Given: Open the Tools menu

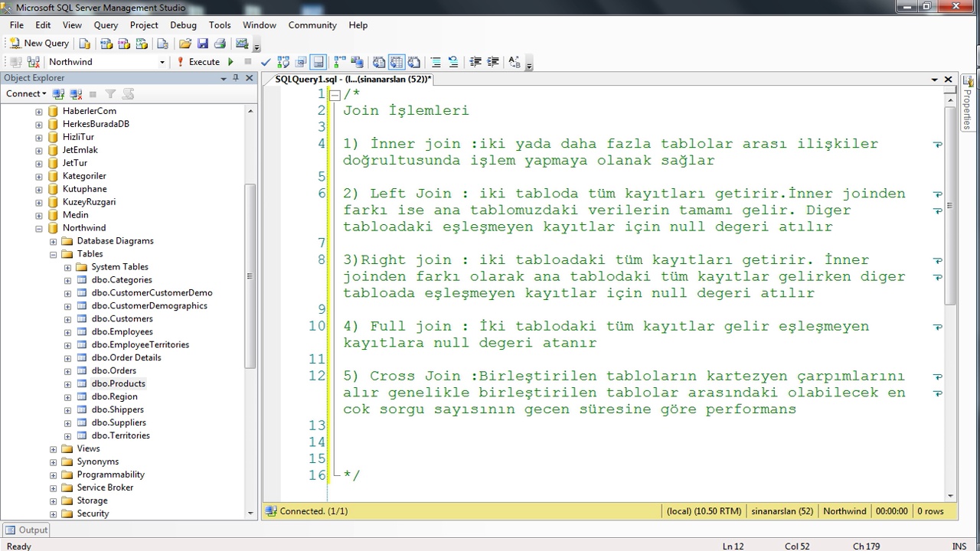Looking at the screenshot, I should [x=220, y=25].
